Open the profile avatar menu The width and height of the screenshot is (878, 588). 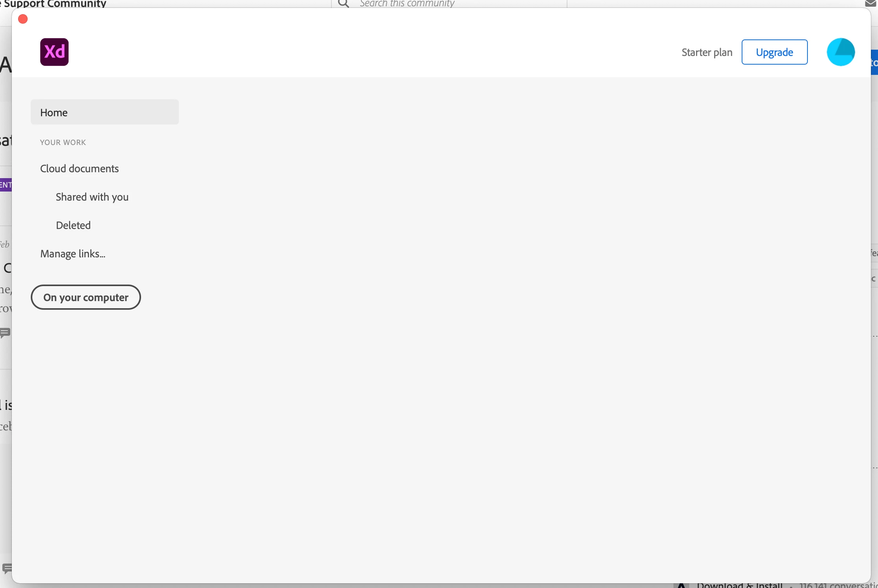coord(841,52)
